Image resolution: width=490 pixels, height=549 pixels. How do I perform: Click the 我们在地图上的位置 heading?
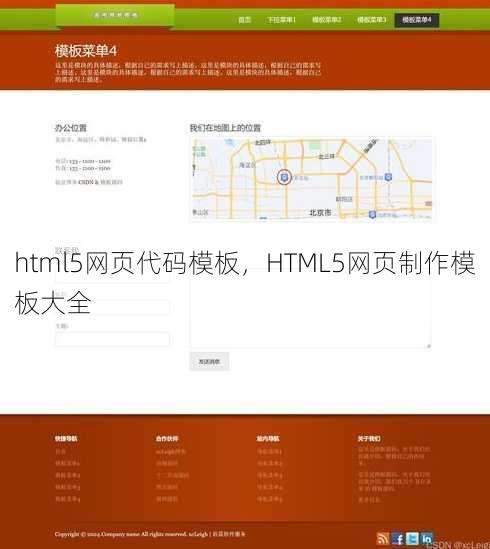(x=225, y=128)
